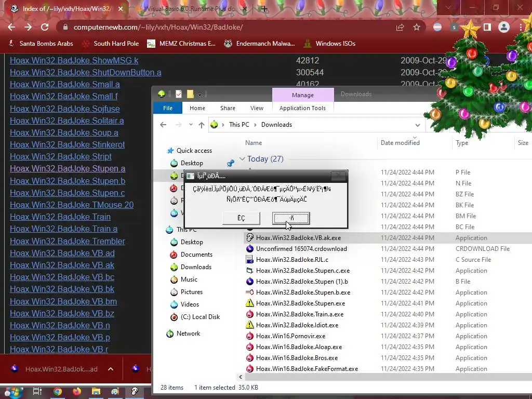532x399 pixels.
Task: Go forward in Chrome browser
Action: coord(28,27)
